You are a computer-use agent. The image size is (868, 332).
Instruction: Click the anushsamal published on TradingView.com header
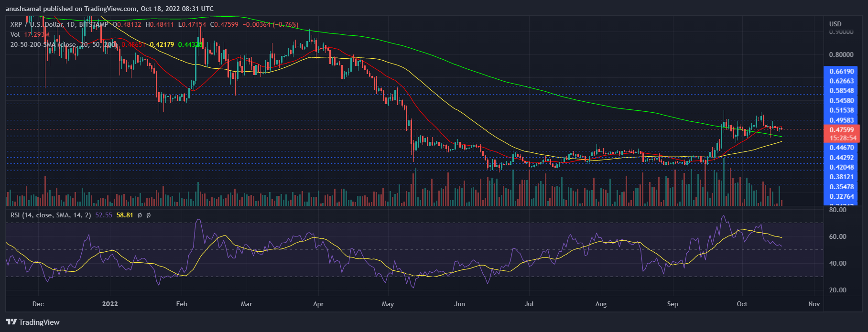coord(110,9)
